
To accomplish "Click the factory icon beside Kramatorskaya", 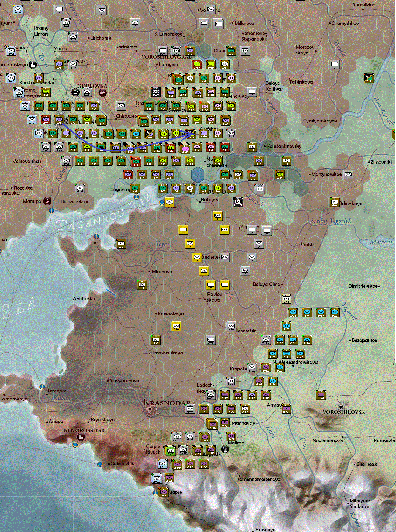I will [x=32, y=65].
